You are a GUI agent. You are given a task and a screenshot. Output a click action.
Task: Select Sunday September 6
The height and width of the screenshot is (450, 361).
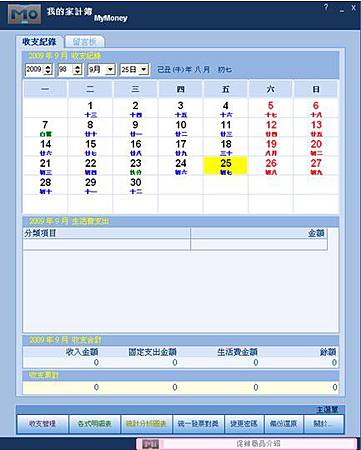316,109
